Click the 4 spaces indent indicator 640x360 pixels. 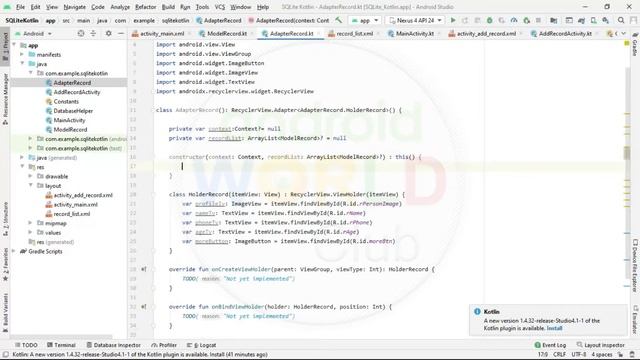click(602, 354)
